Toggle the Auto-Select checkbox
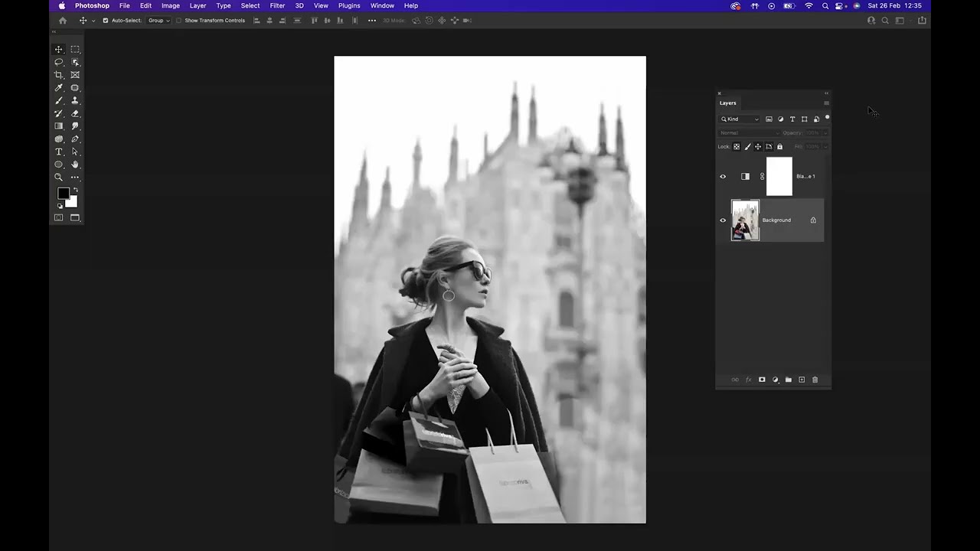This screenshot has height=551, width=980. click(x=106, y=21)
